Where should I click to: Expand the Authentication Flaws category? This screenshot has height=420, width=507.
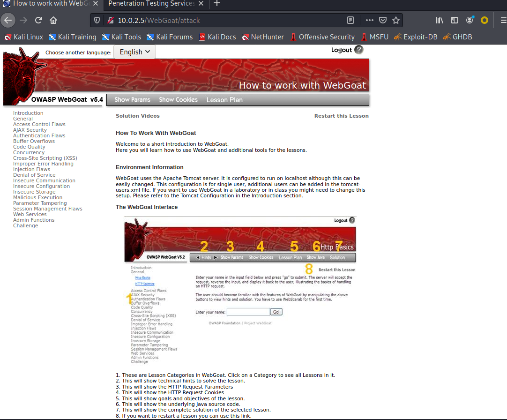coord(39,135)
